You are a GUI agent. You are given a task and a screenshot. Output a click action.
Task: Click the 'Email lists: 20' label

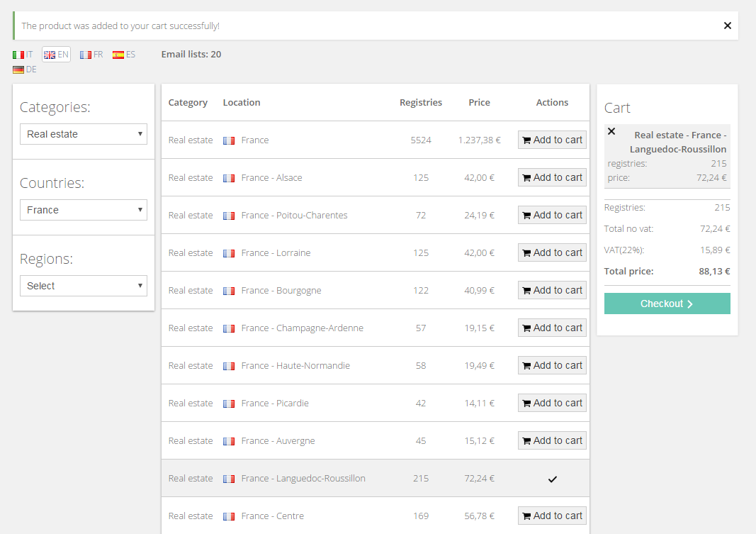point(191,54)
